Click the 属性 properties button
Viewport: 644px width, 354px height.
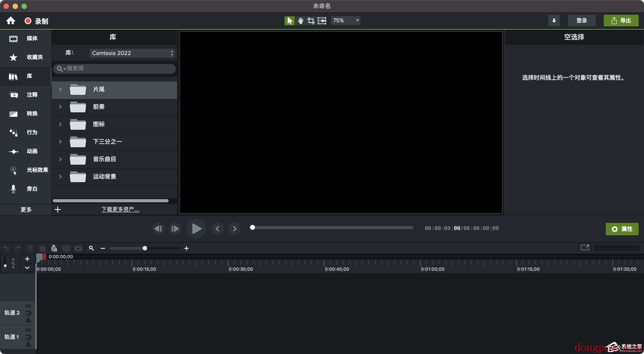pyautogui.click(x=622, y=229)
